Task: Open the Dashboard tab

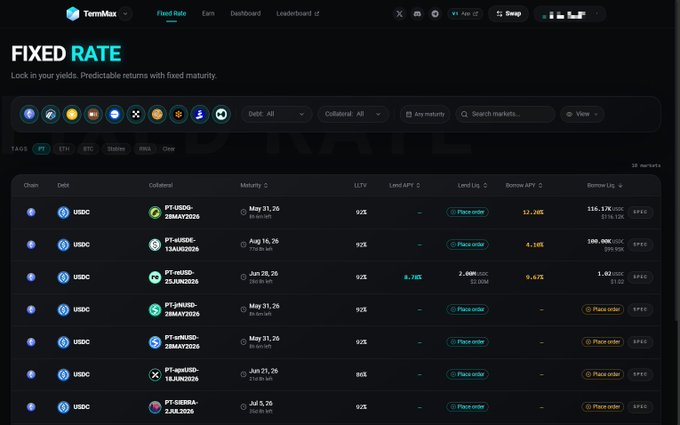Action: pyautogui.click(x=245, y=13)
